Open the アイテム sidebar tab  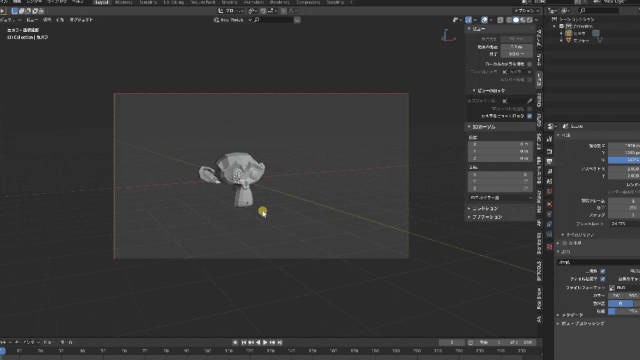(x=539, y=38)
